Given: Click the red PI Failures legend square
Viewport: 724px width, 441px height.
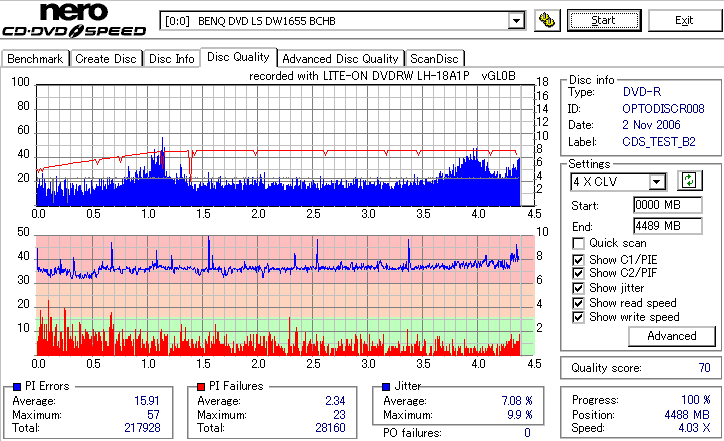Looking at the screenshot, I should coord(201,387).
